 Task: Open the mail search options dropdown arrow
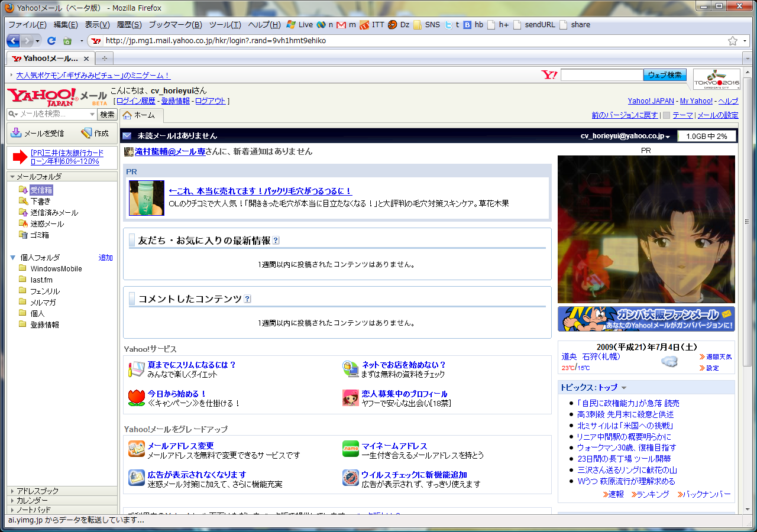92,114
